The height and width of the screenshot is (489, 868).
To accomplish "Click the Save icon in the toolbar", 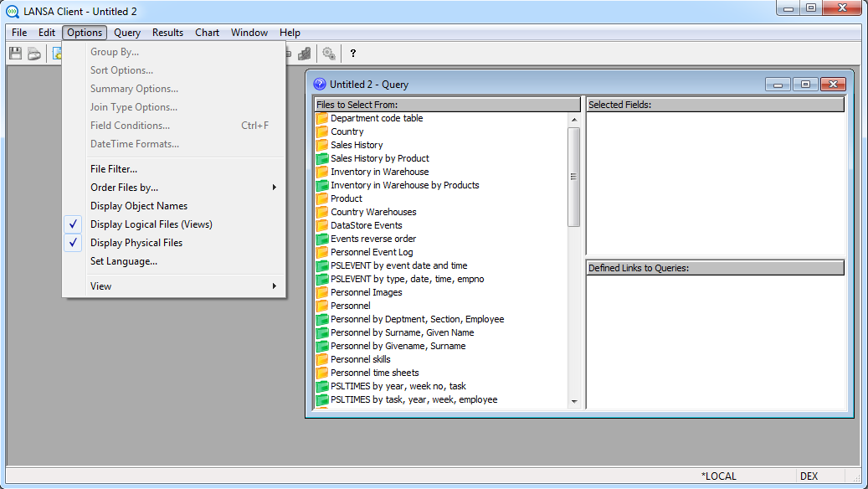I will point(16,53).
